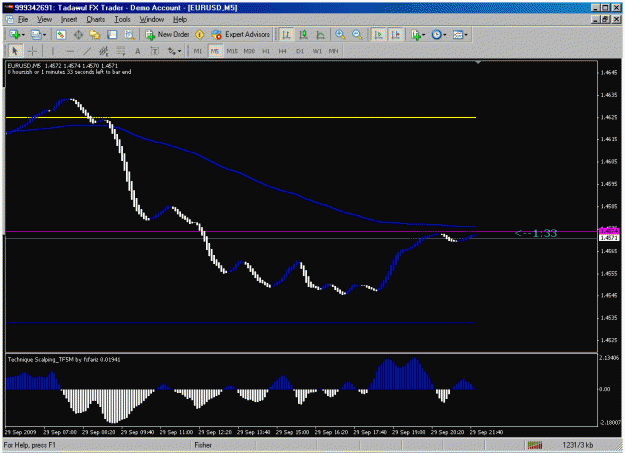Switch to M30 timeframe
This screenshot has width=625, height=453.
point(249,51)
